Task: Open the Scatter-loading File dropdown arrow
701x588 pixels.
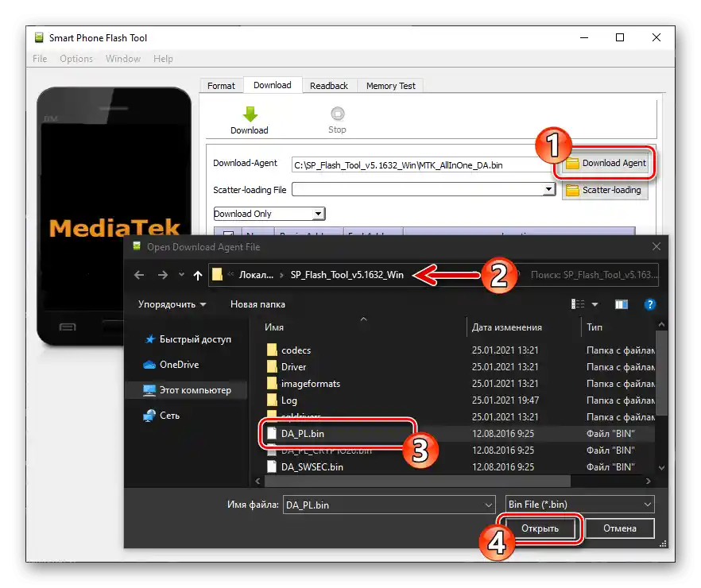Action: coord(548,189)
